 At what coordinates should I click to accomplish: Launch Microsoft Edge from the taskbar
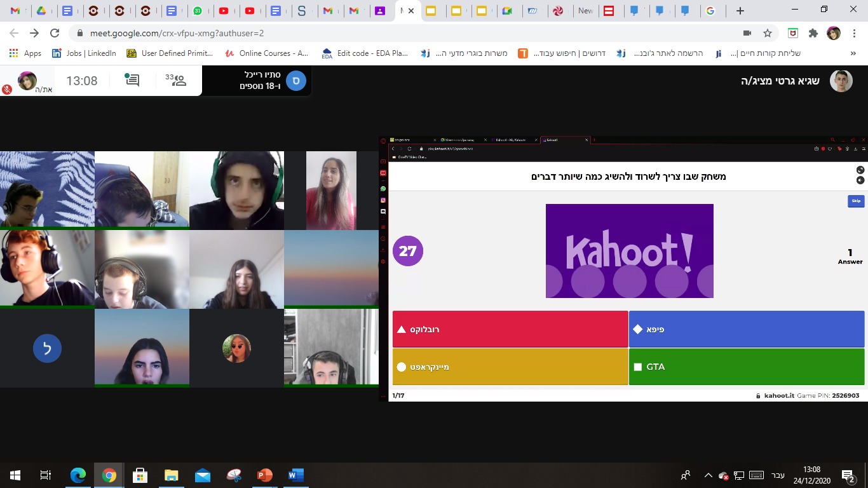click(x=78, y=475)
